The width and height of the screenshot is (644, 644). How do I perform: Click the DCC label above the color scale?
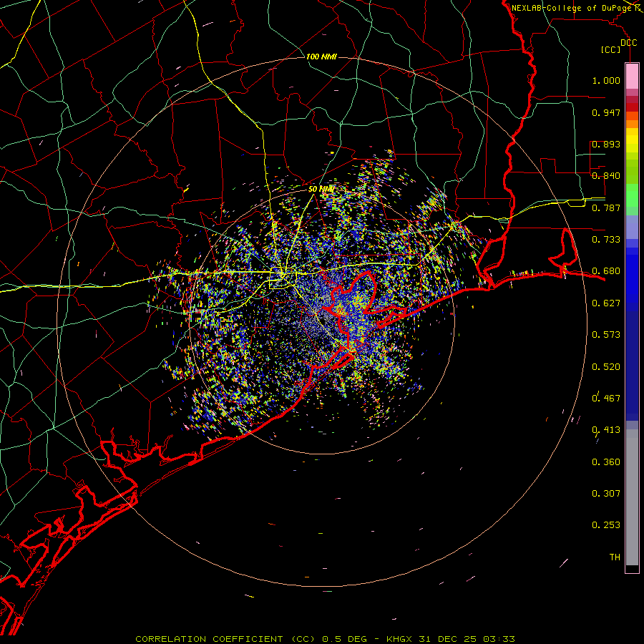[x=629, y=43]
